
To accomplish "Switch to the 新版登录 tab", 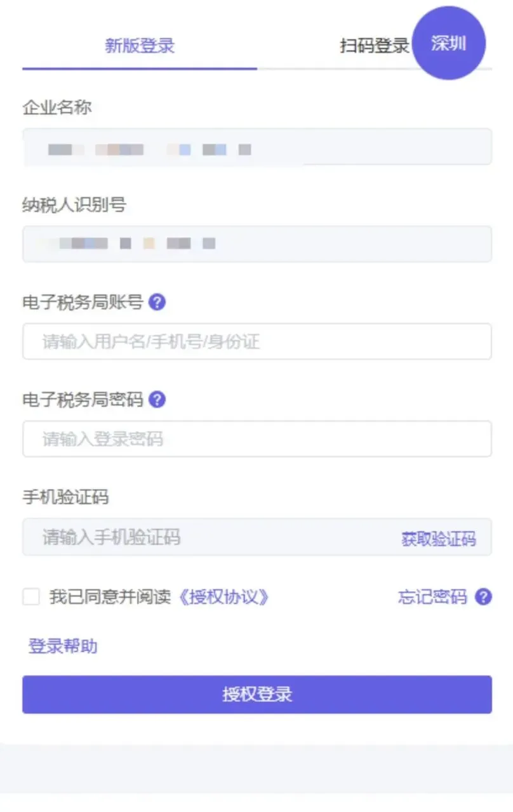I will [140, 46].
